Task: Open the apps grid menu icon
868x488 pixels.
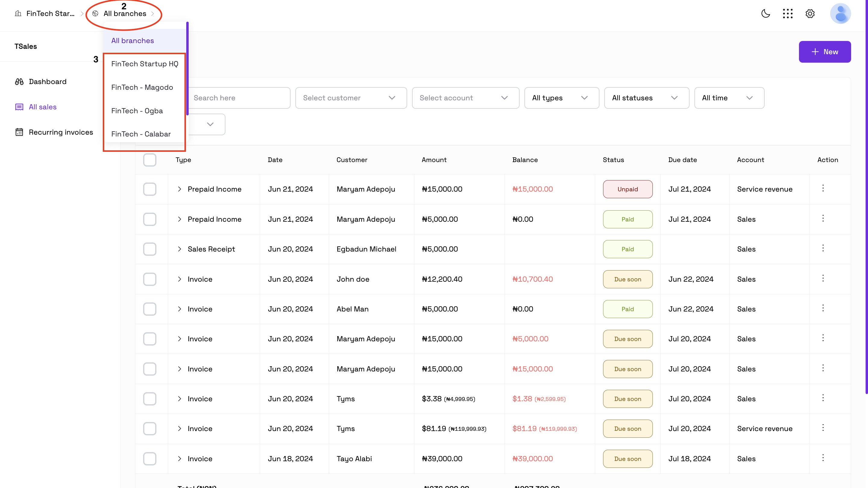Action: 788,14
